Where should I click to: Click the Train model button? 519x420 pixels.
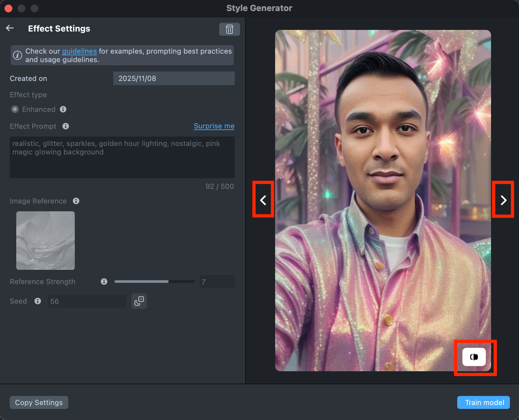pyautogui.click(x=483, y=402)
